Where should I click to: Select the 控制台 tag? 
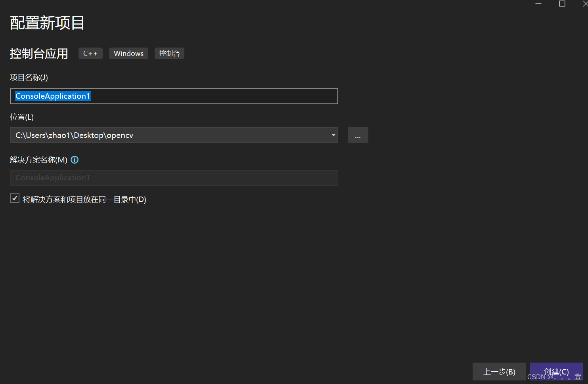click(x=169, y=53)
